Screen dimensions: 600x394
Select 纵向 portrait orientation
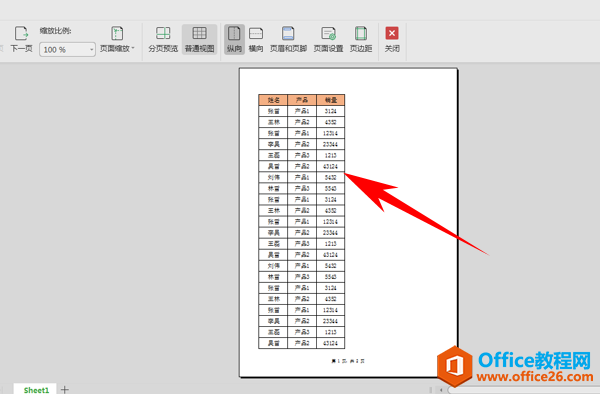(x=234, y=39)
